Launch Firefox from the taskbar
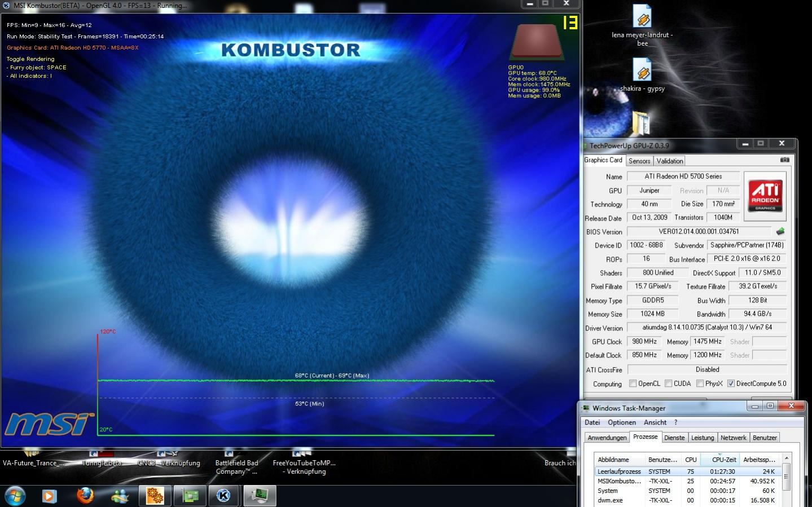 [x=85, y=496]
